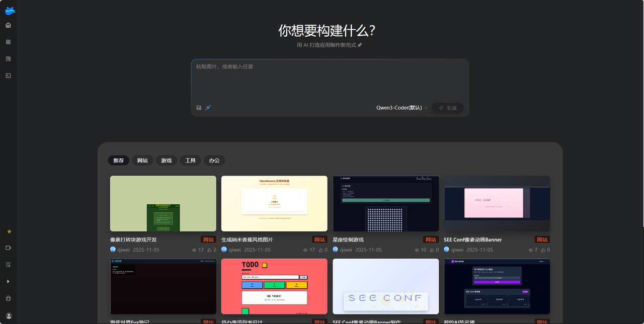The image size is (644, 324).
Task: Open the video camera icon in sidebar
Action: (x=8, y=248)
